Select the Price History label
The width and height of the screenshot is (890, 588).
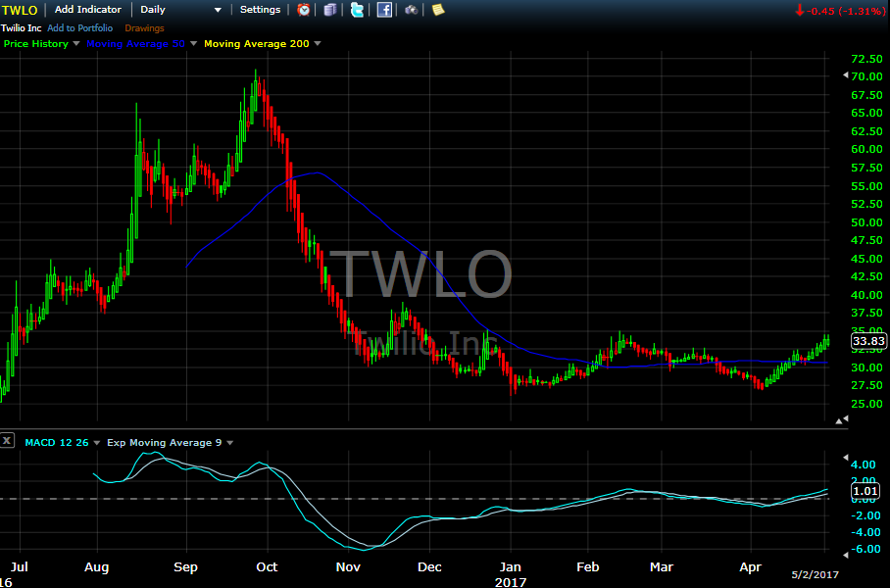coord(35,44)
